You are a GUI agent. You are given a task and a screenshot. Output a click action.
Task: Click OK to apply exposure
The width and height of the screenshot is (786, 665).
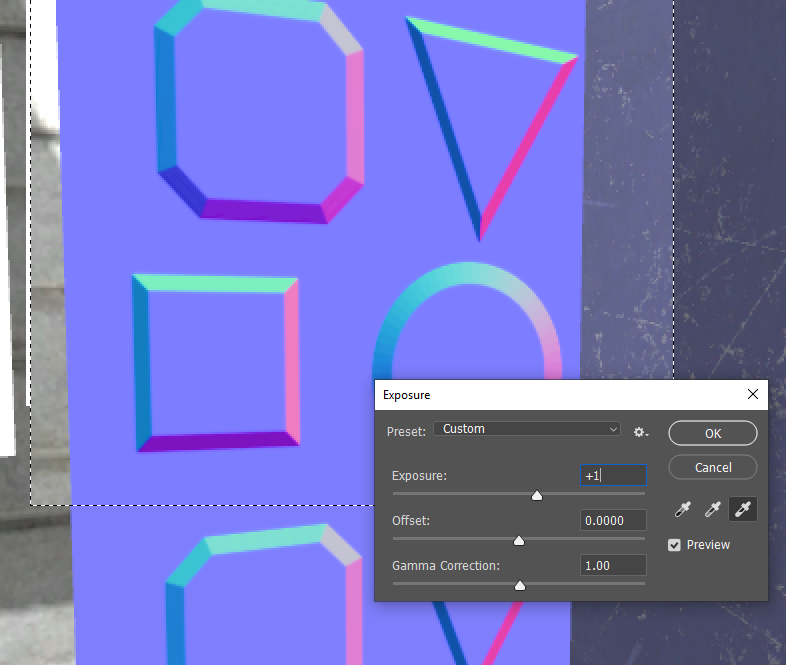713,433
